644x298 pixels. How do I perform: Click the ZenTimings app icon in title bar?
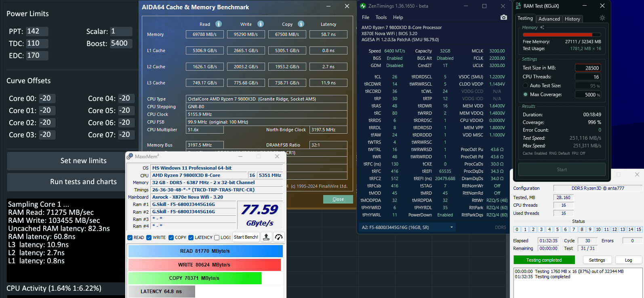(x=363, y=6)
